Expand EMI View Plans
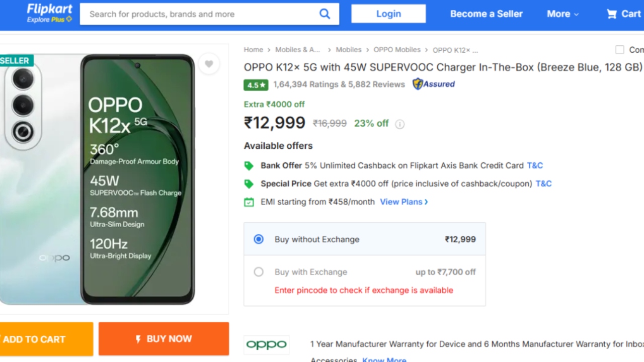The image size is (644, 362). [x=404, y=202]
